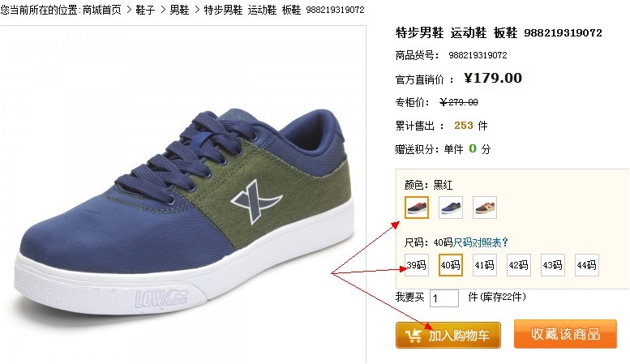
Task: Go to 商城首页 in breadcrumb
Action: (x=101, y=10)
